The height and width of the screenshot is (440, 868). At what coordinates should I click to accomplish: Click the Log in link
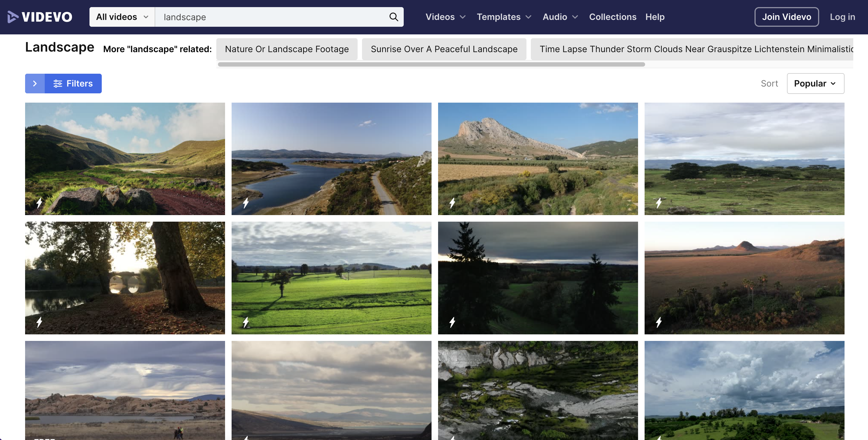coord(842,17)
